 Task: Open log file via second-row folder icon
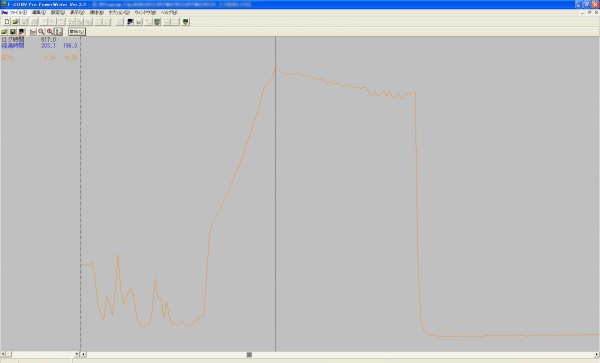coord(4,32)
